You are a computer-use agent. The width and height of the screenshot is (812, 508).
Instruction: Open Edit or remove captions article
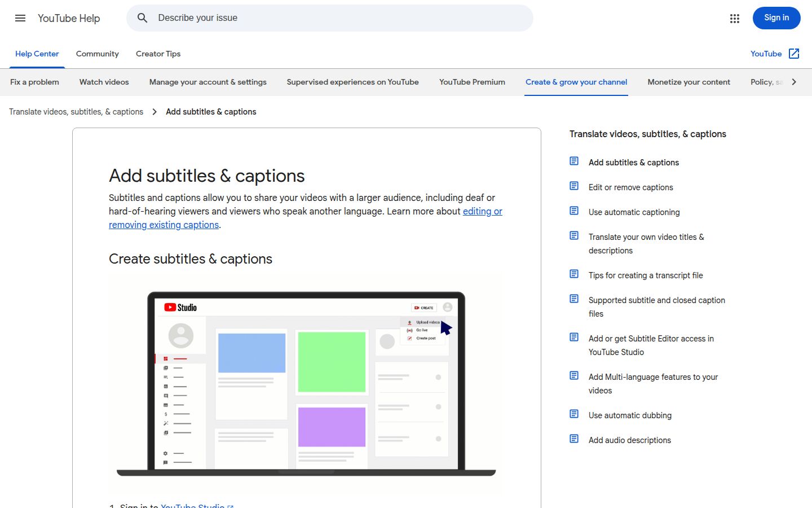click(x=630, y=187)
